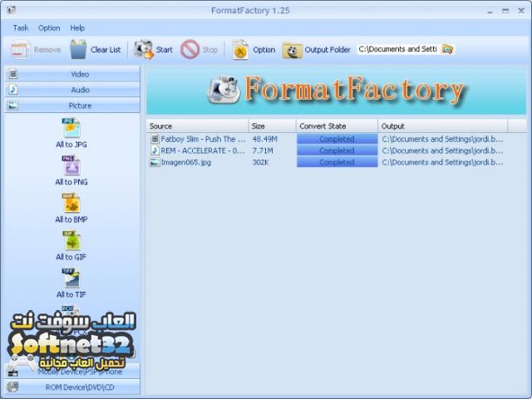Select the 'Imagen065.jpg' entry

pos(185,162)
